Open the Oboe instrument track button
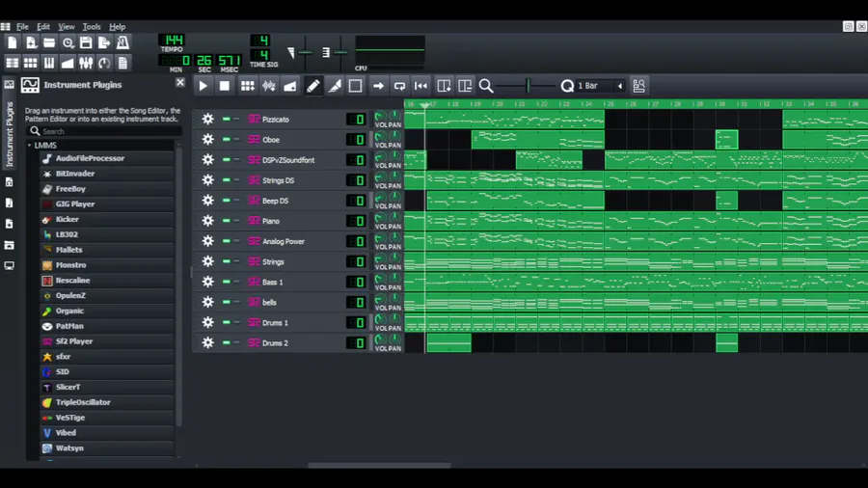 point(294,140)
